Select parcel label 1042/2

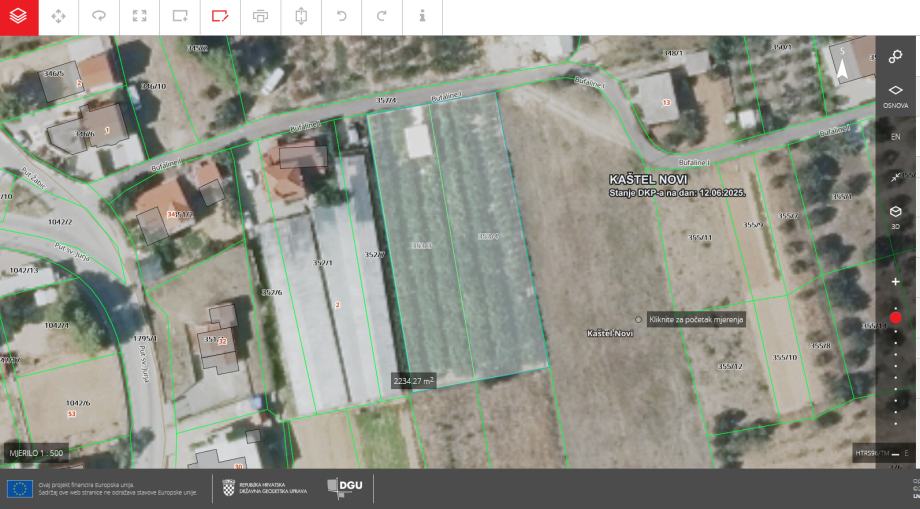point(60,222)
